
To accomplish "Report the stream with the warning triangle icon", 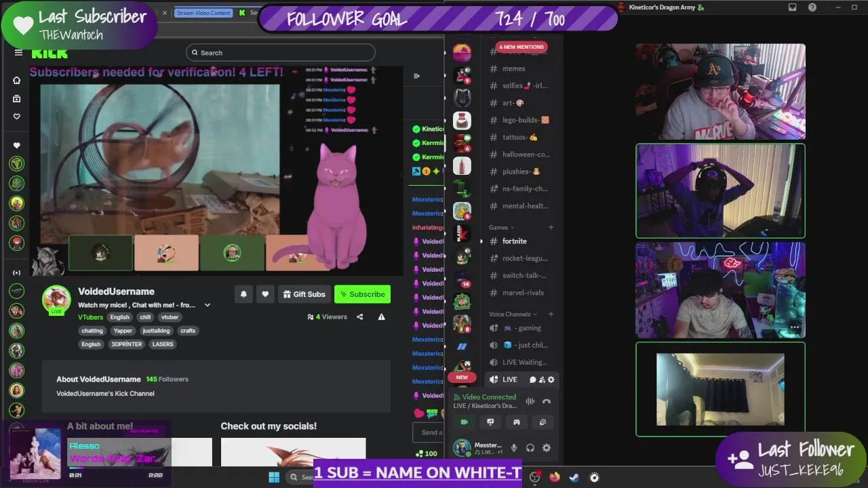I will coord(381,317).
